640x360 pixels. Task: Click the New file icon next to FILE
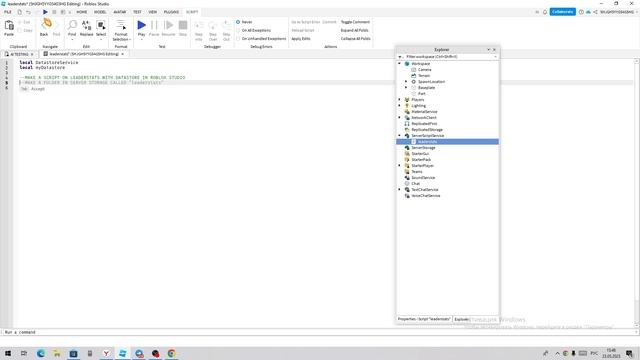click(19, 12)
